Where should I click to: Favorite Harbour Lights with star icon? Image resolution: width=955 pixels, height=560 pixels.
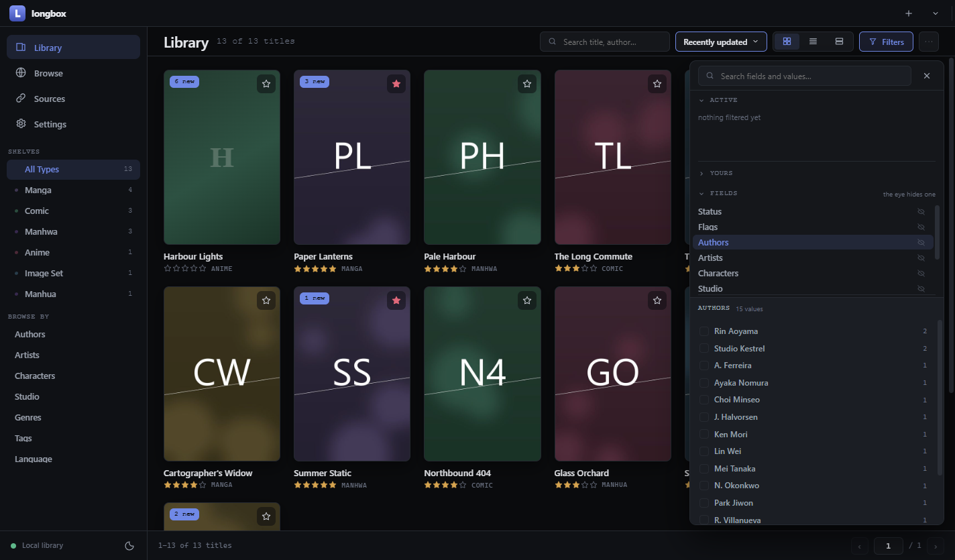tap(266, 84)
